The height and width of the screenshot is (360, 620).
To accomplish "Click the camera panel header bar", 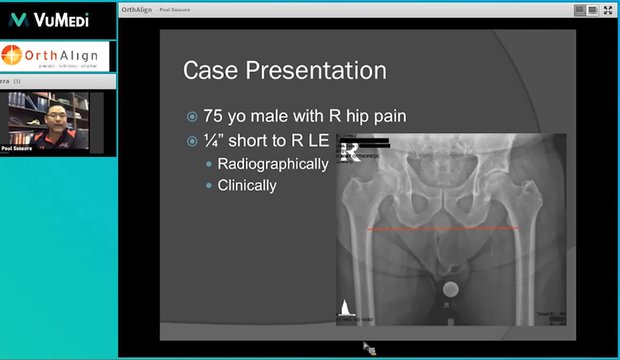I will click(58, 81).
